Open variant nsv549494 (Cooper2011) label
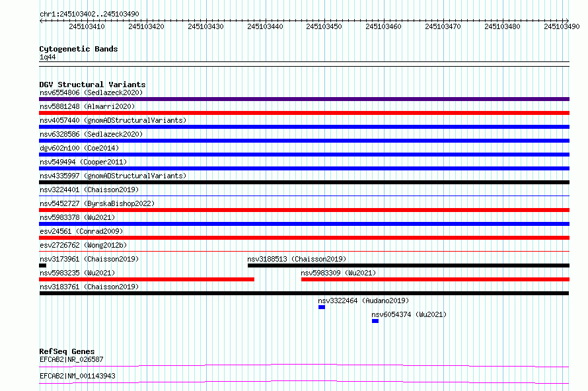The width and height of the screenshot is (588, 391). click(83, 162)
